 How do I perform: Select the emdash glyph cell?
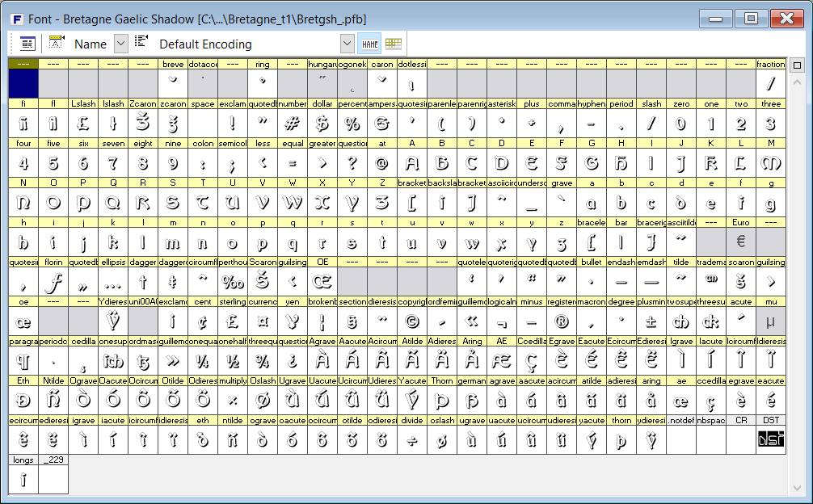coord(651,282)
